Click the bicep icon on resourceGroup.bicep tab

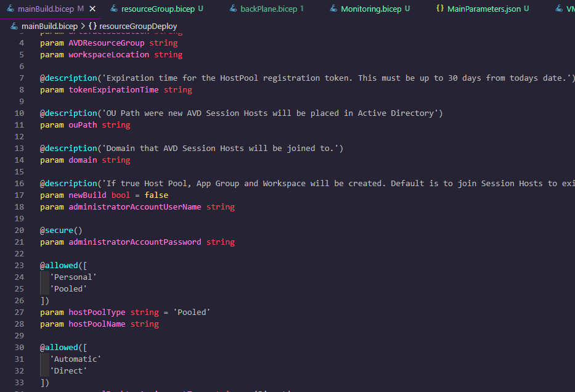(114, 9)
